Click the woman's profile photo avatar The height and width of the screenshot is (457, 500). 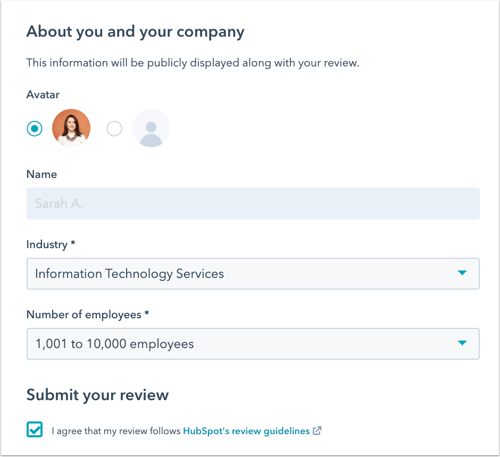pos(71,128)
